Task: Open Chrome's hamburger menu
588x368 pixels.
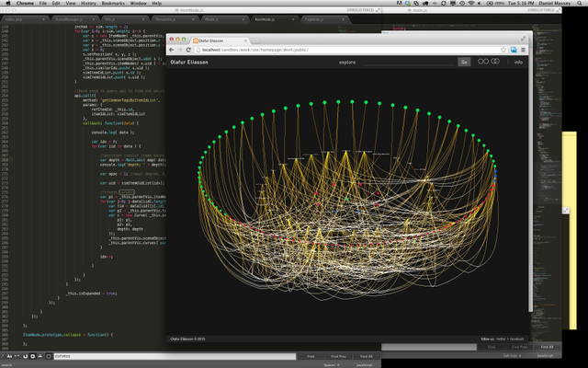Action: (523, 50)
